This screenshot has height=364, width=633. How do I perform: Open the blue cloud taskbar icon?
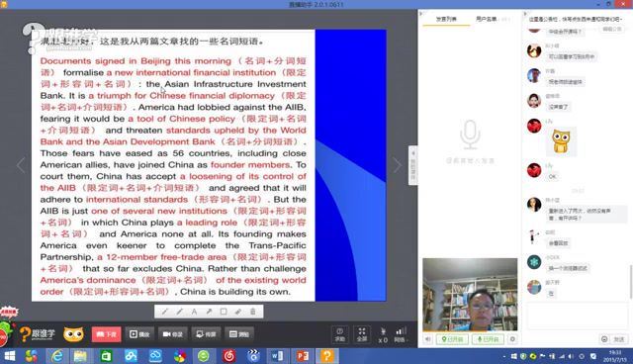pos(155,355)
